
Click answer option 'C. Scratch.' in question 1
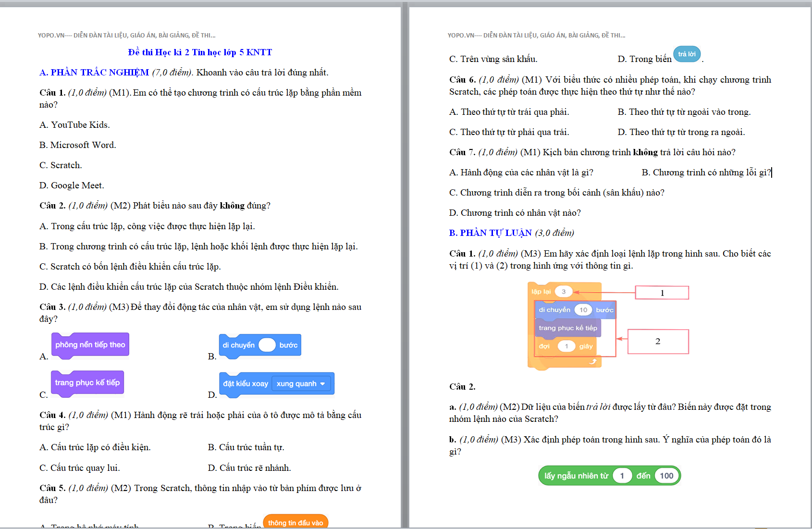[61, 165]
